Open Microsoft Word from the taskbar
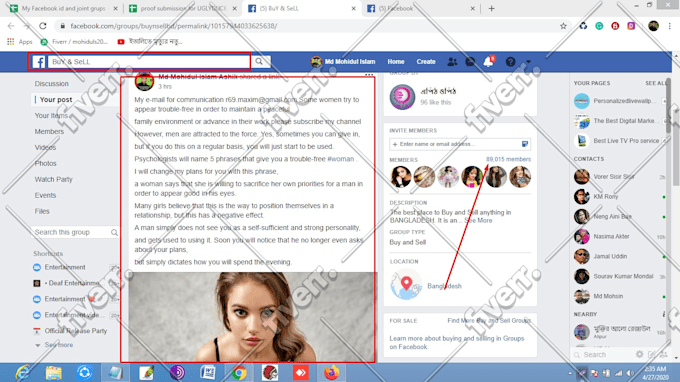The image size is (680, 382). click(208, 372)
